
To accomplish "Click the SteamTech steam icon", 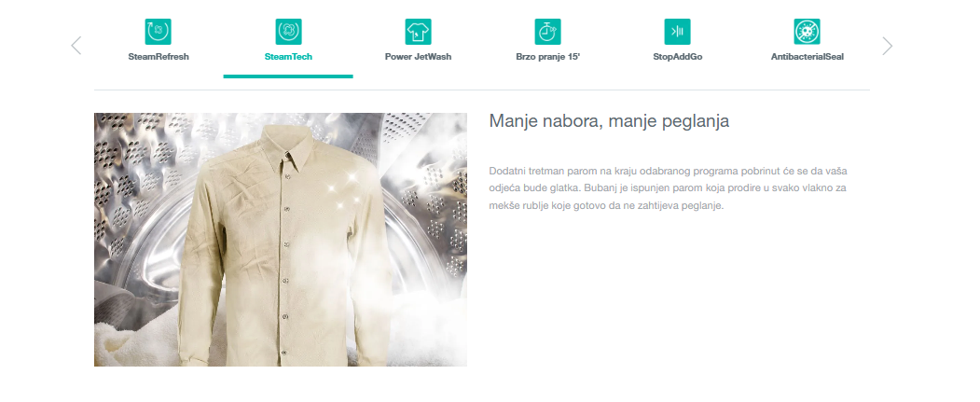I will click(x=288, y=32).
